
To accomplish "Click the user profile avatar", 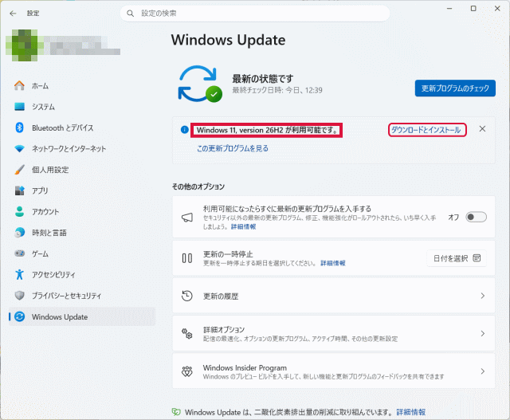I will tap(25, 45).
